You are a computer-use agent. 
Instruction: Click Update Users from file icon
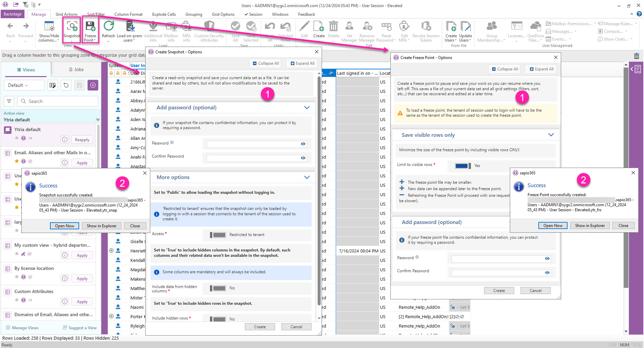click(465, 27)
